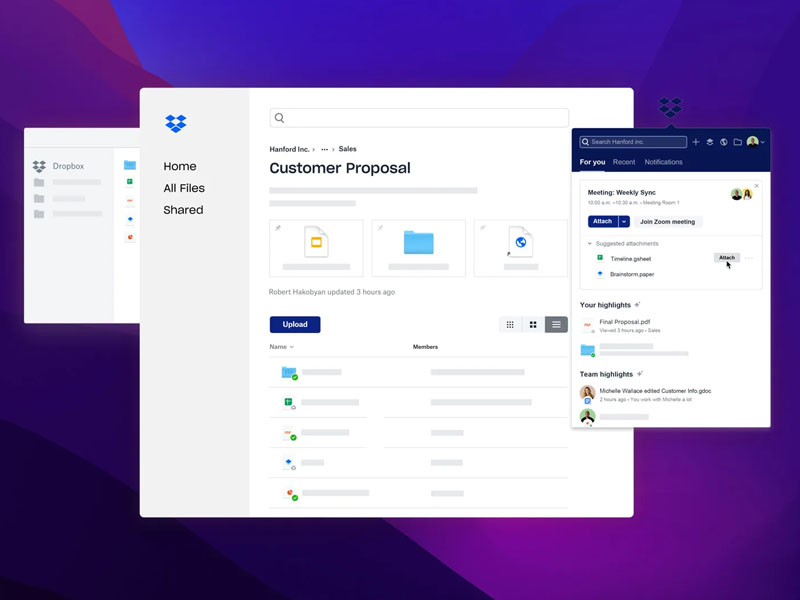Open the Paper document row in file list
The width and height of the screenshot is (800, 600).
click(418, 463)
